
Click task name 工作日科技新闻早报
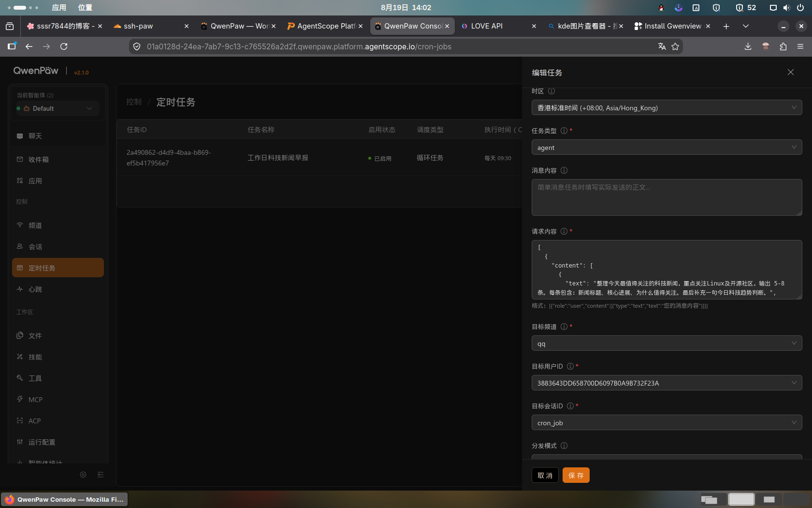pos(278,158)
